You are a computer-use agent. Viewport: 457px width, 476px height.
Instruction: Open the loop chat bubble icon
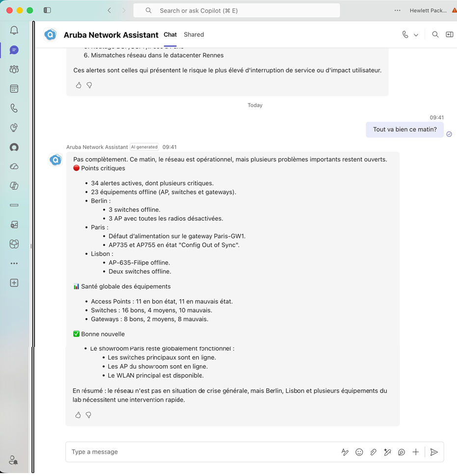[402, 452]
